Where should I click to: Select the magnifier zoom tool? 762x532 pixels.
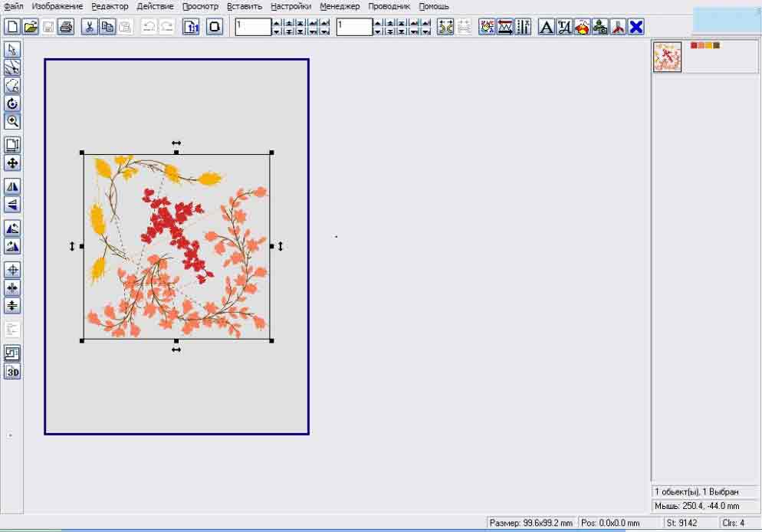[x=12, y=121]
